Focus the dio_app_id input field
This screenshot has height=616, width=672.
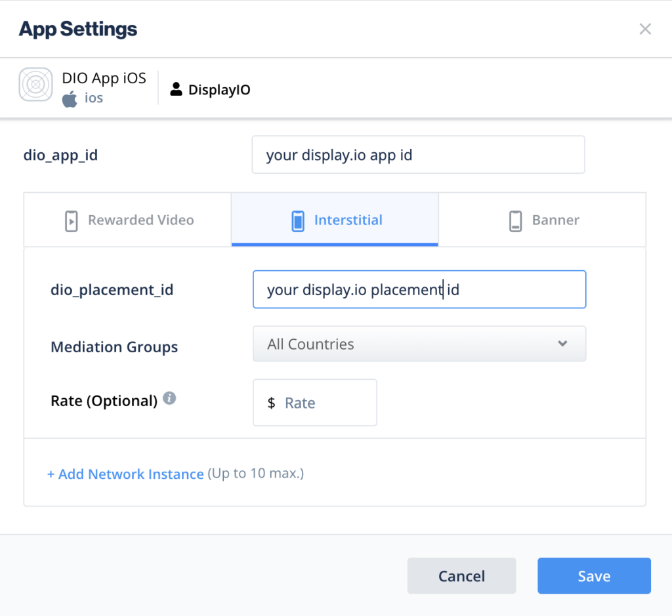[418, 155]
